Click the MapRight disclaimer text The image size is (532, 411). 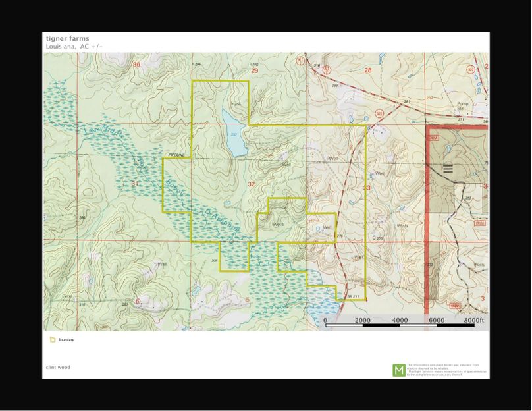tap(446, 370)
